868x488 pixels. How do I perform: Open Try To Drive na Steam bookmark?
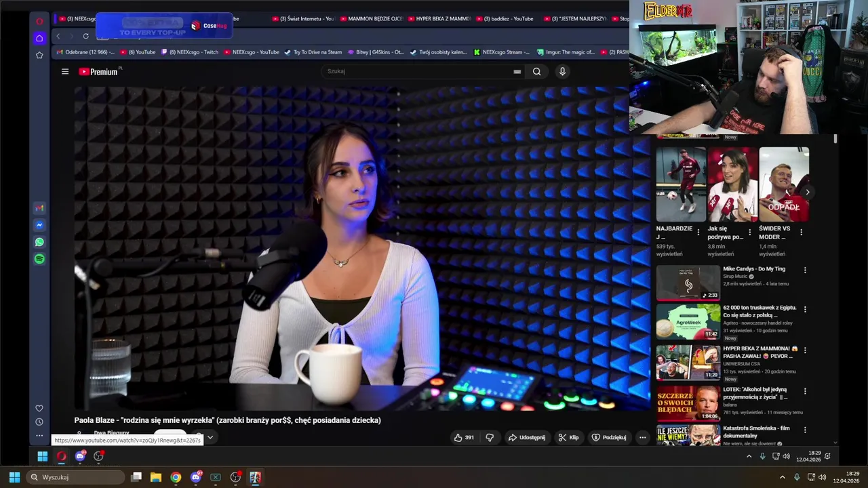313,52
